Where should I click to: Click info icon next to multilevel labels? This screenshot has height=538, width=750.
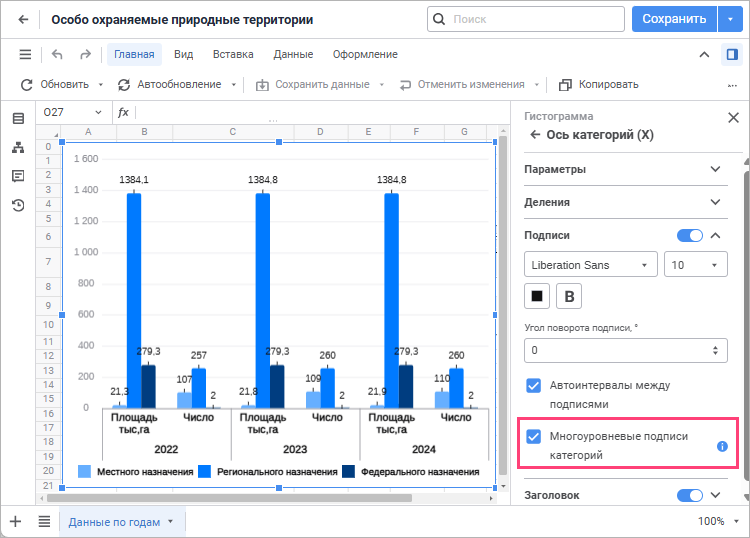point(722,446)
